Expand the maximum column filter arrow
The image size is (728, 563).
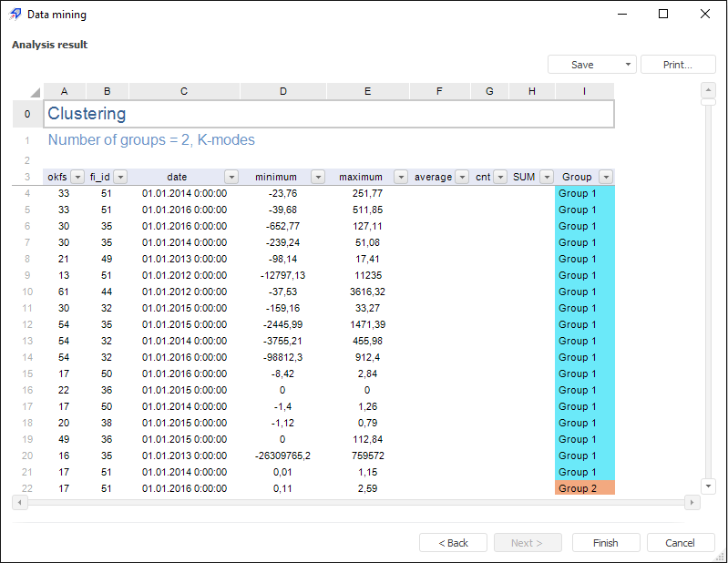point(401,177)
